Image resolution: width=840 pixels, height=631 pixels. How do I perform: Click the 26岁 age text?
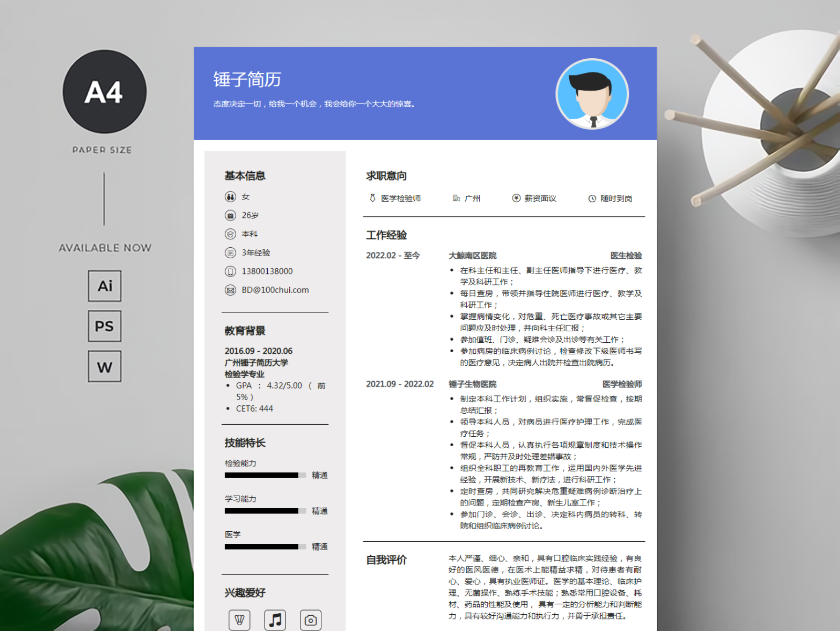[250, 215]
